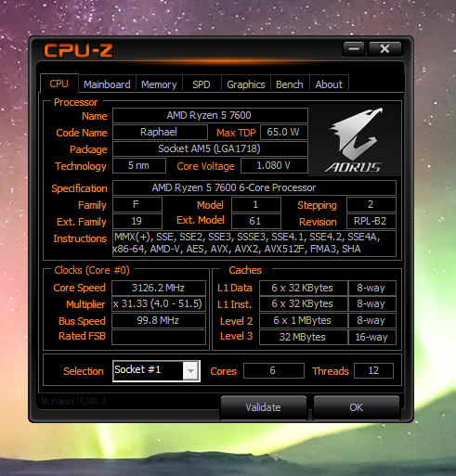Select the Package value Socket AM5 (LGA1718)
Screen dimensions: 456x476
coord(210,148)
